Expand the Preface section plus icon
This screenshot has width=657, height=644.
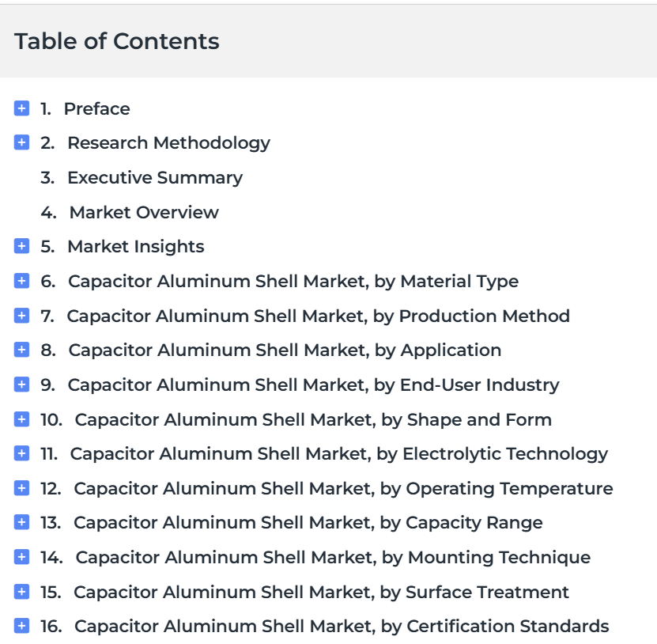[22, 108]
